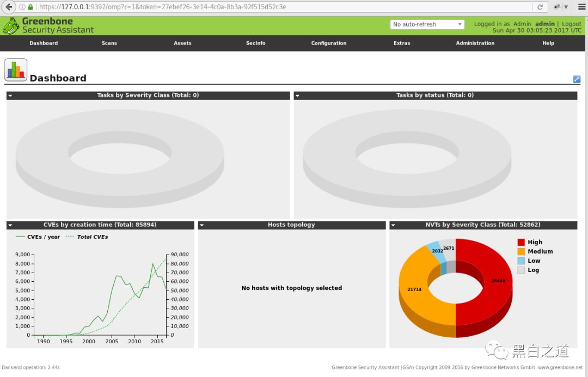Image resolution: width=588 pixels, height=377 pixels.
Task: Click the blue Low slice labeled 2032
Action: (x=437, y=250)
